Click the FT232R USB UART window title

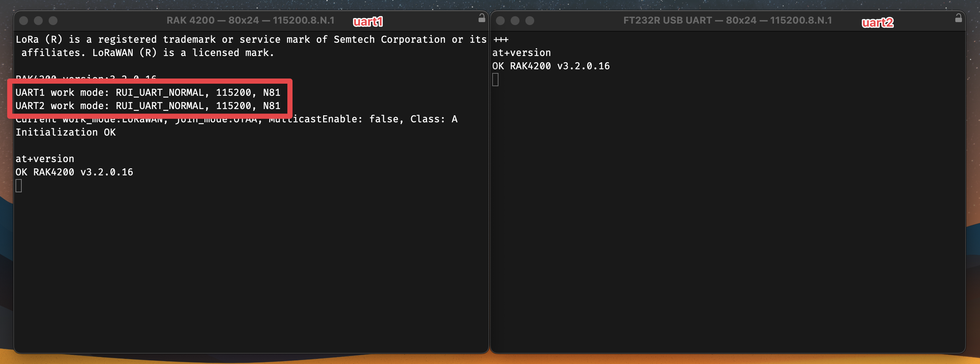727,21
